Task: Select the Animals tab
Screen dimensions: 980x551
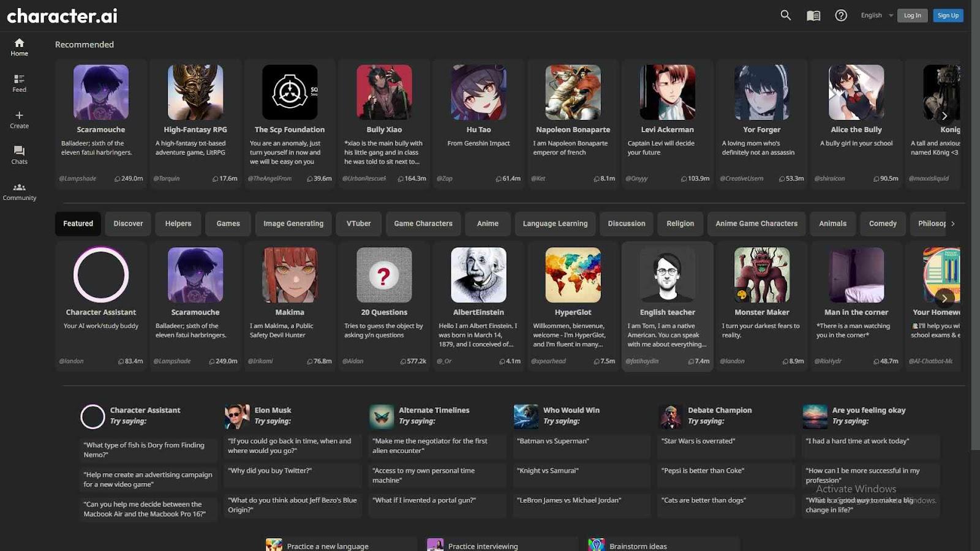Action: (x=832, y=223)
